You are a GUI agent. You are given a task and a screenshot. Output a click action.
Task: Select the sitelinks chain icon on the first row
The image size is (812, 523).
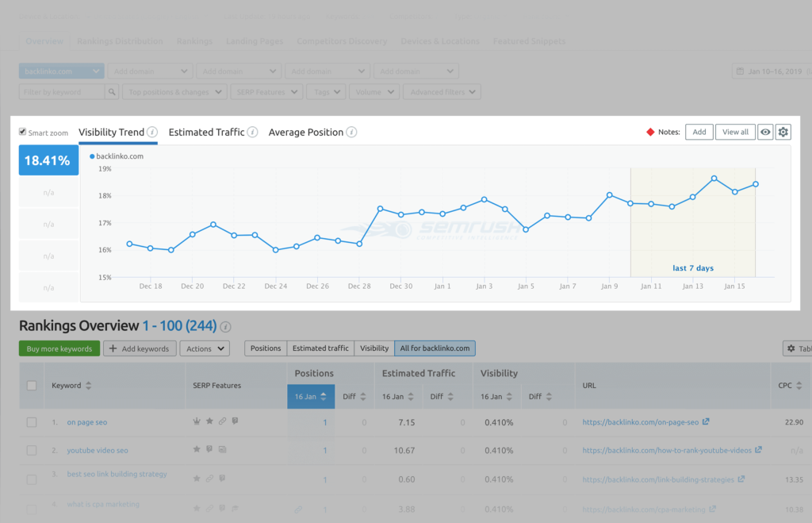click(222, 421)
